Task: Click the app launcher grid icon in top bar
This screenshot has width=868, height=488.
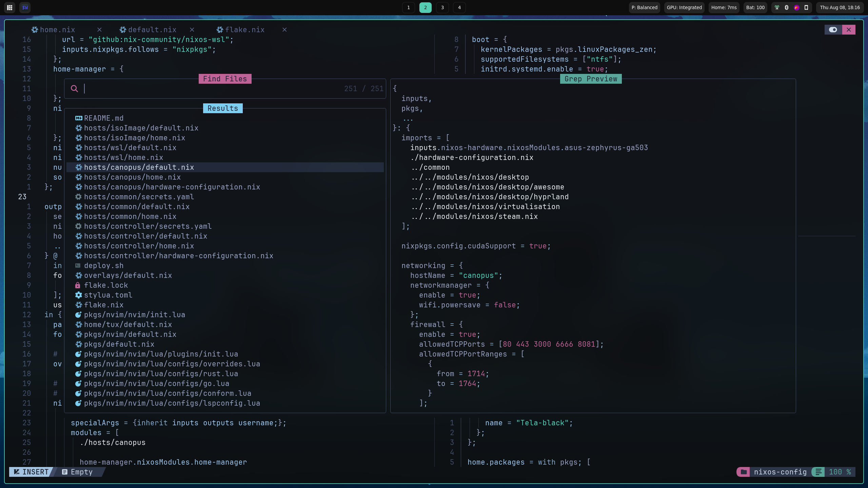Action: coord(10,7)
